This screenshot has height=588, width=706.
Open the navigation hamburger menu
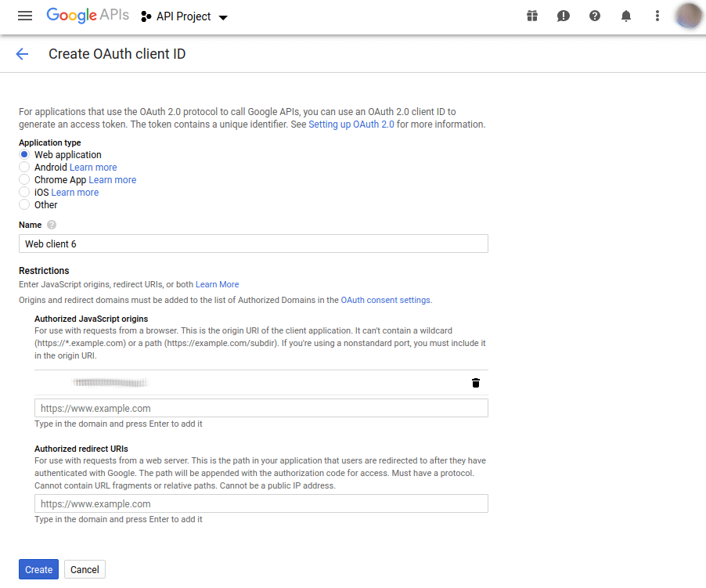(x=24, y=16)
